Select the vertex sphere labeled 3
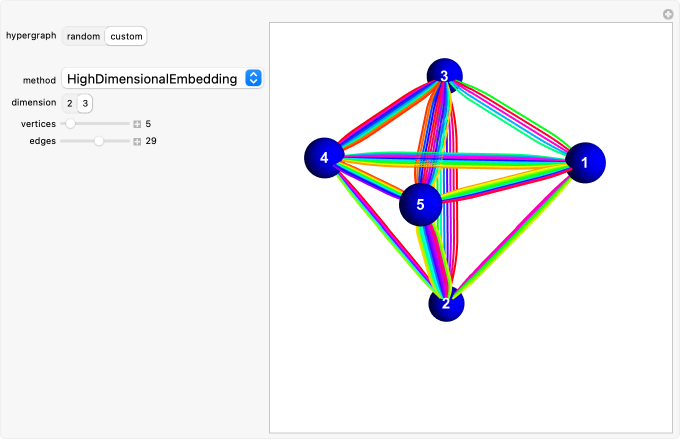 coord(444,75)
